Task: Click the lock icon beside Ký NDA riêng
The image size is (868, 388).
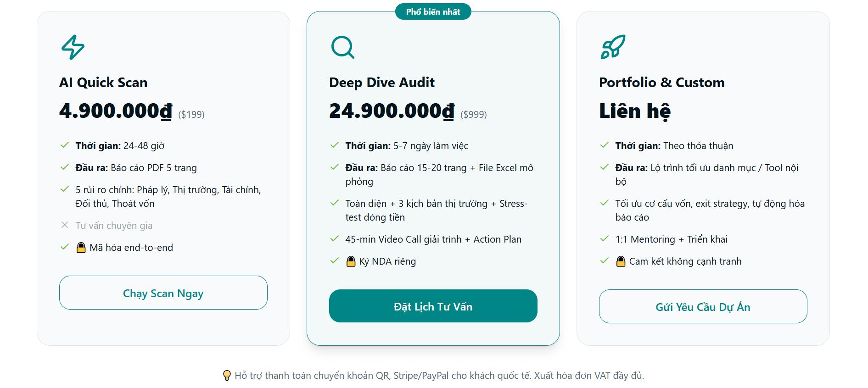Action: click(x=351, y=261)
